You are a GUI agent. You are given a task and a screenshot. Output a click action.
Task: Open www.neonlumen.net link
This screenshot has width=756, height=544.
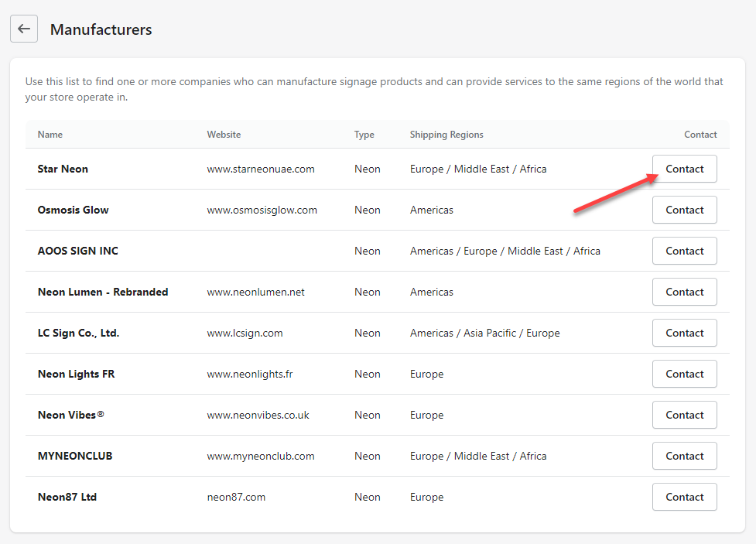pos(255,292)
